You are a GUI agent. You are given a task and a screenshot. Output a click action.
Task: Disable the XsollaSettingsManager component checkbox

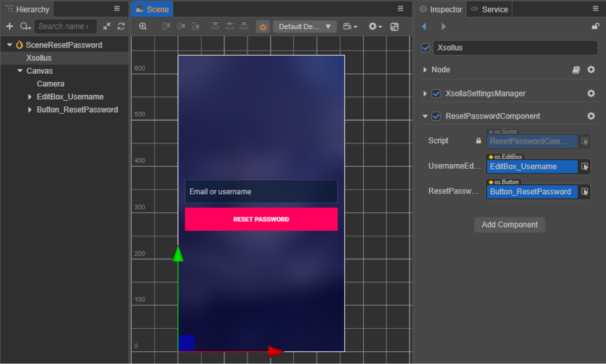point(436,93)
